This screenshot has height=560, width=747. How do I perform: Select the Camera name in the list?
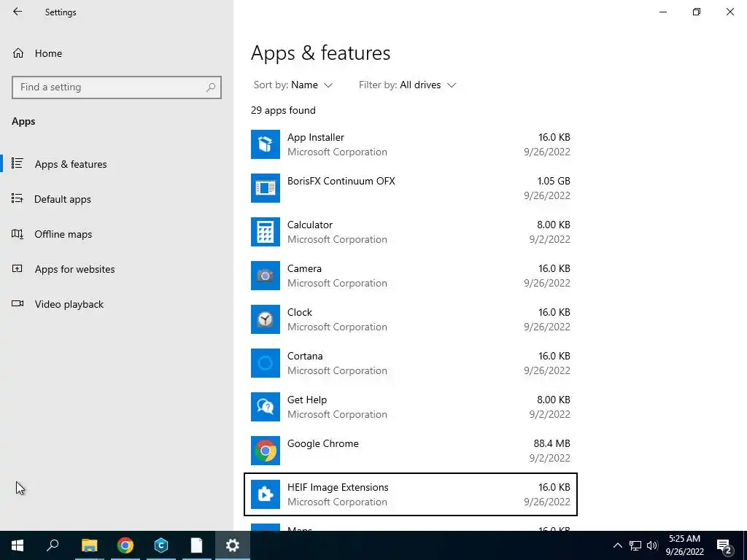click(304, 268)
